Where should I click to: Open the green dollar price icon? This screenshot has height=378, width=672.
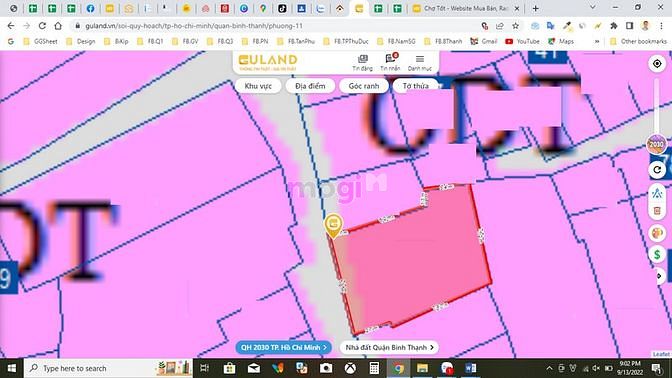tap(657, 255)
